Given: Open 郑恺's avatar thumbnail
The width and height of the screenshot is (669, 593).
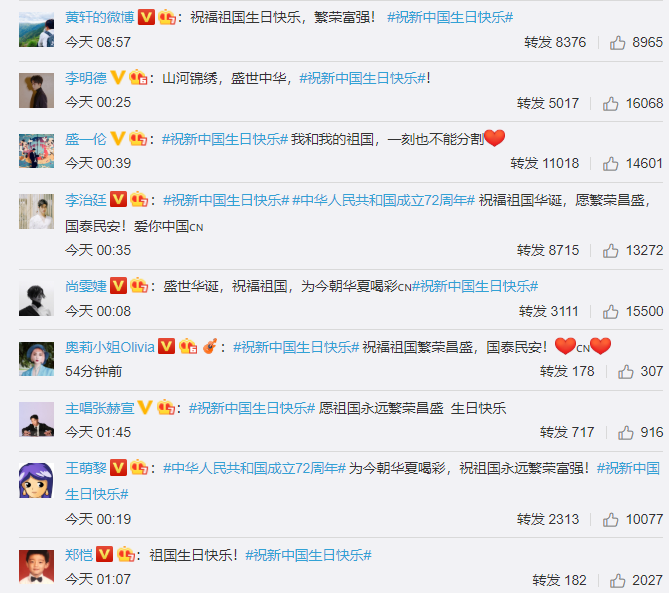Looking at the screenshot, I should [x=36, y=567].
